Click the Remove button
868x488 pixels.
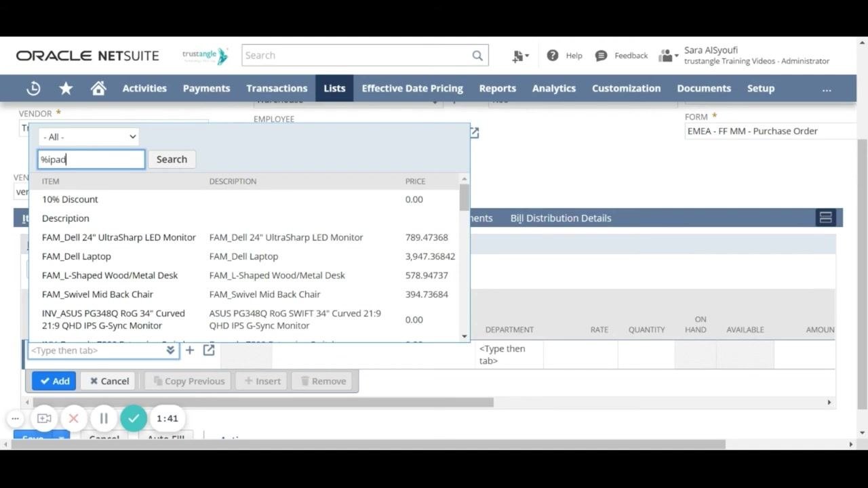(322, 381)
